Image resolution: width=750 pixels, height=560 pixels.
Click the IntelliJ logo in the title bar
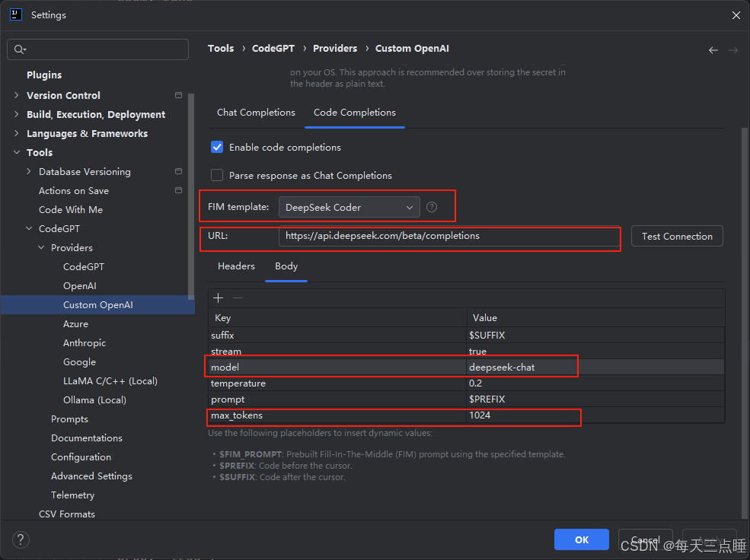click(x=16, y=14)
